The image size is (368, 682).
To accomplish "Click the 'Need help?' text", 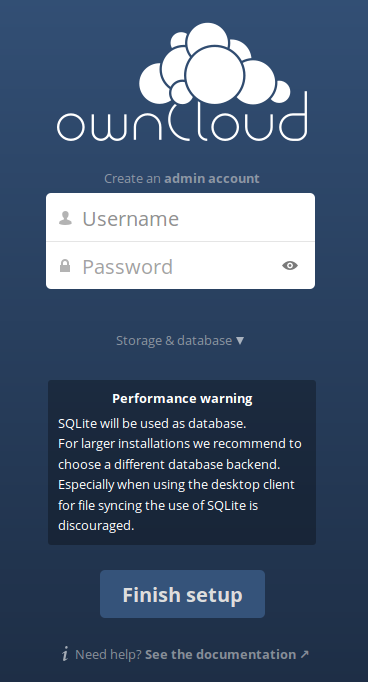I will coord(108,654).
